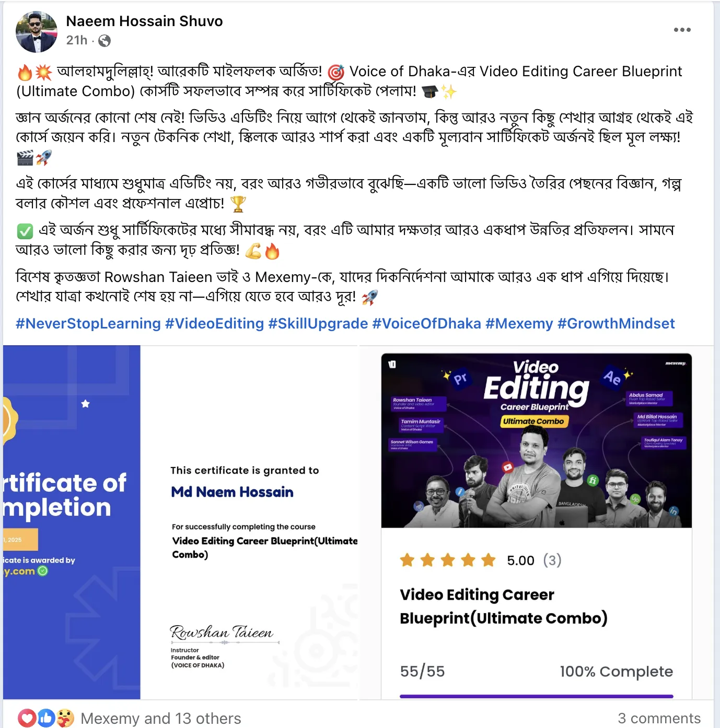720x728 pixels.
Task: Click the After Effects Ae badge in banner
Action: pyautogui.click(x=612, y=377)
